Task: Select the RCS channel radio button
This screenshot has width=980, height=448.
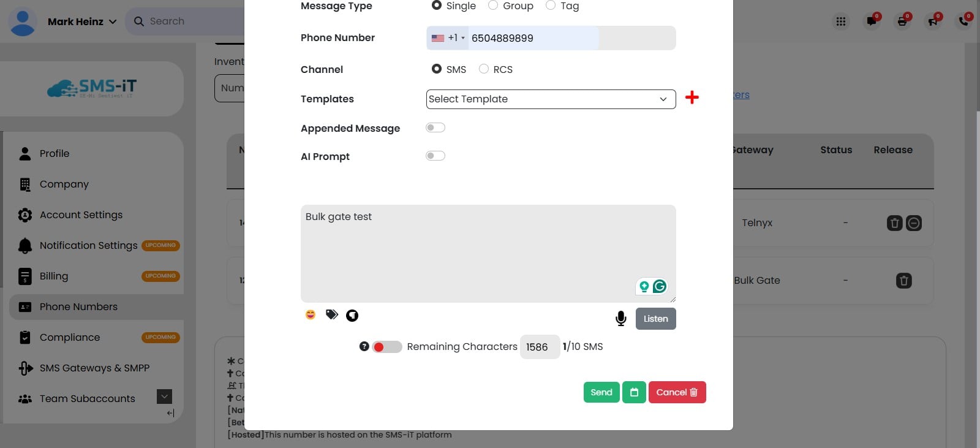Action: tap(483, 69)
